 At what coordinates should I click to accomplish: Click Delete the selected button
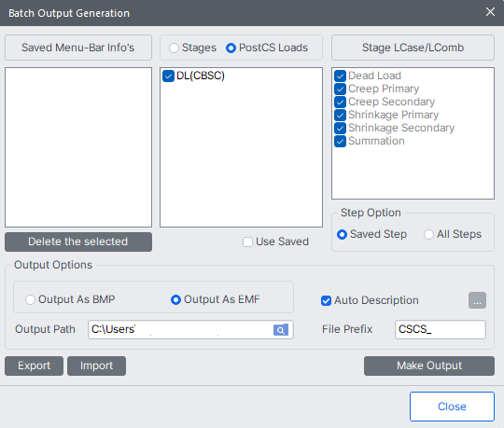[x=78, y=242]
